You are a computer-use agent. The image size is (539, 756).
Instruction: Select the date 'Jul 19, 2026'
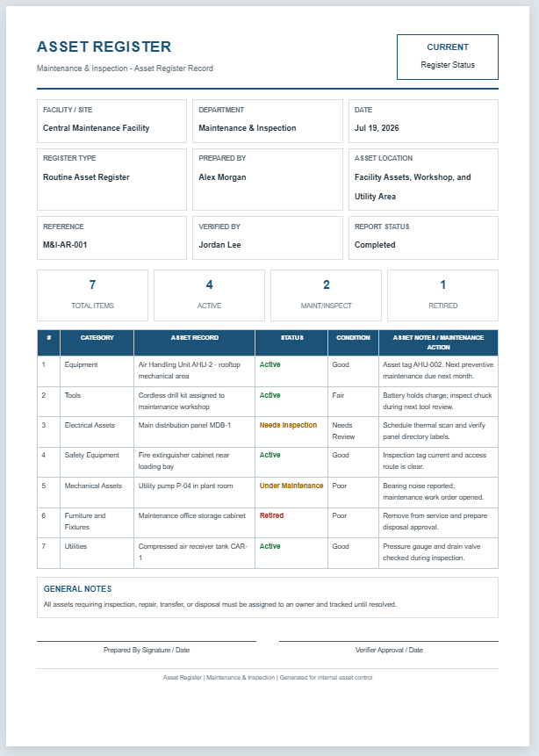coord(377,128)
